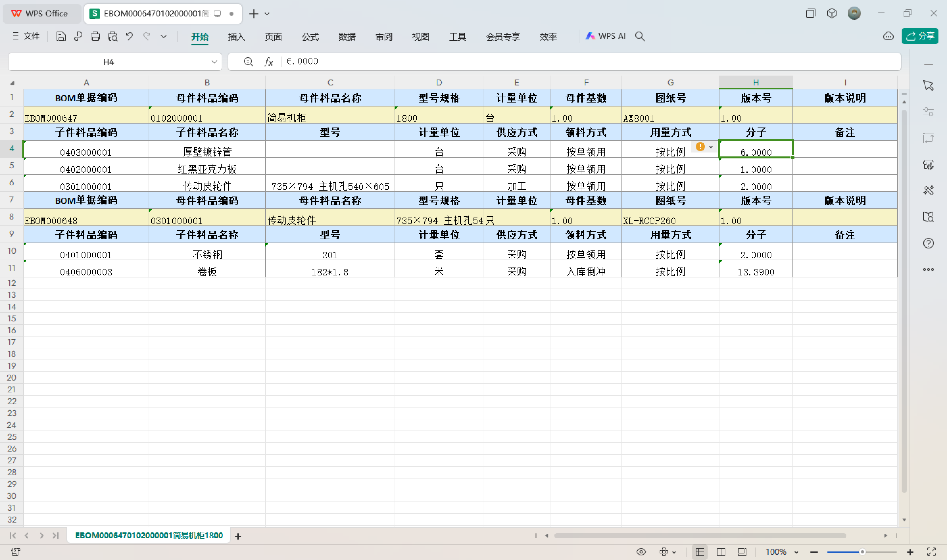Click the horizontal scrollbar thumb
947x560 pixels.
[x=700, y=535]
